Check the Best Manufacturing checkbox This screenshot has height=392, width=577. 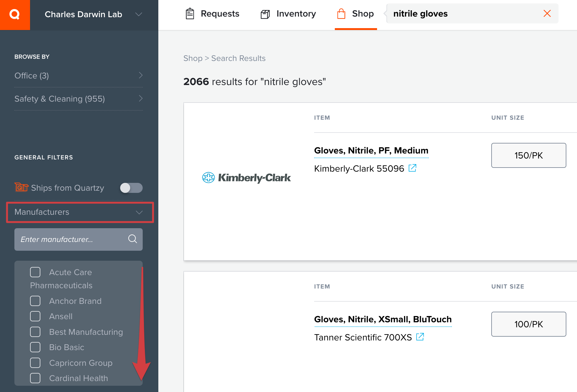[x=35, y=332]
